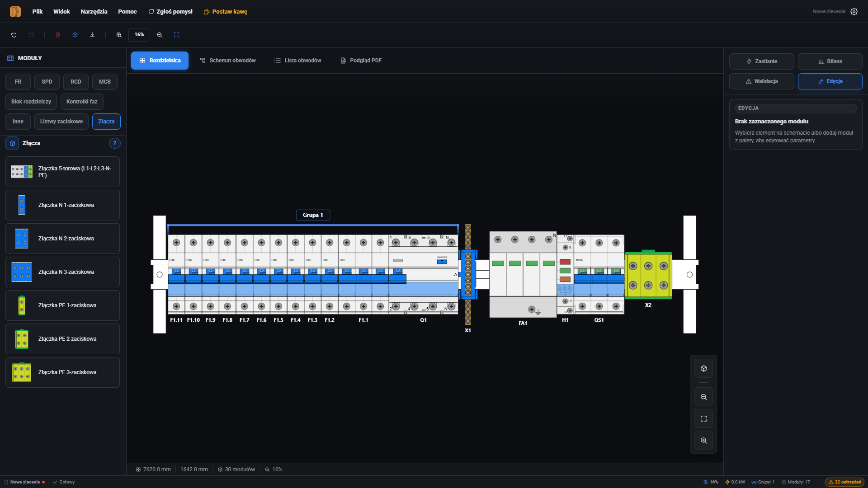
Task: Switch to Podgląd PDF tab
Action: click(361, 61)
